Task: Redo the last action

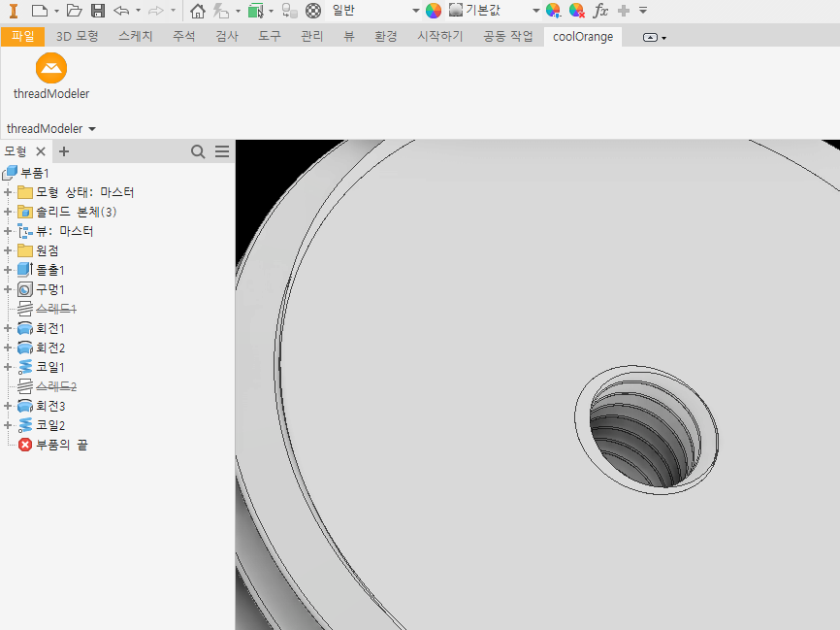Action: point(156,10)
